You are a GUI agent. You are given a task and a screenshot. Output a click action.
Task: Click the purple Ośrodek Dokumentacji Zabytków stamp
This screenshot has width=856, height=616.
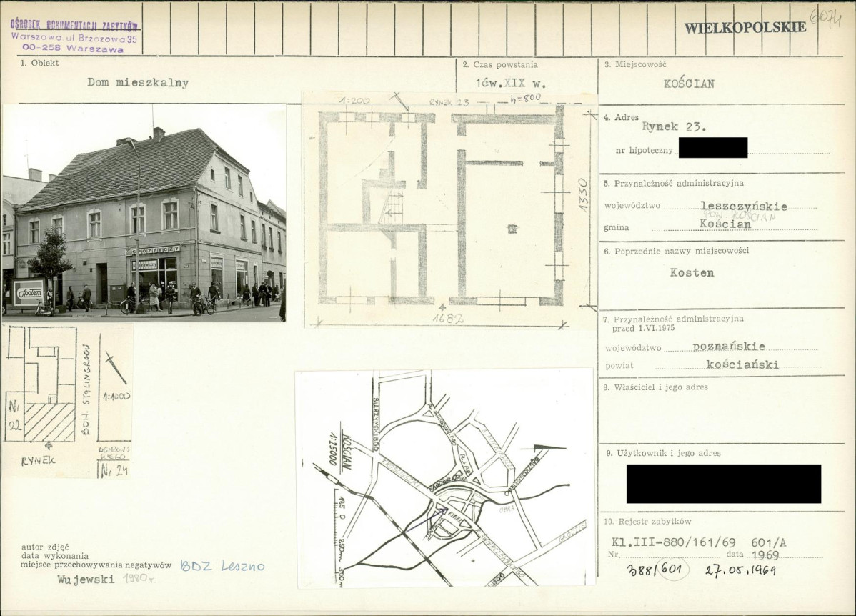pos(74,36)
